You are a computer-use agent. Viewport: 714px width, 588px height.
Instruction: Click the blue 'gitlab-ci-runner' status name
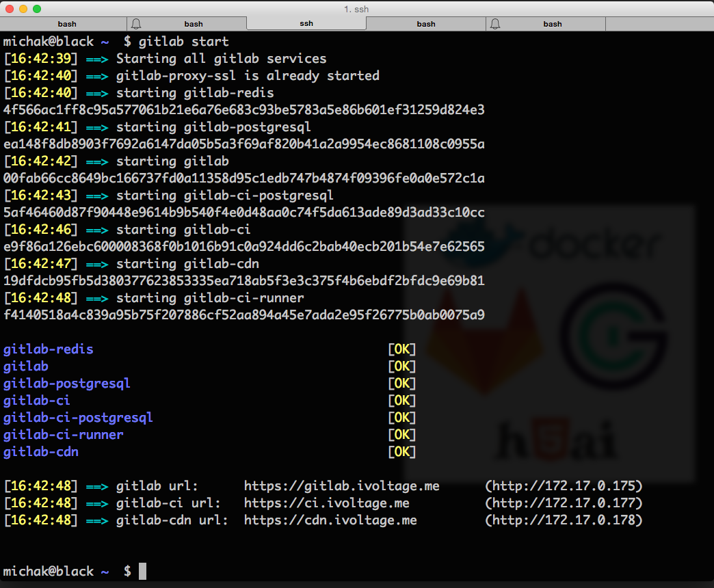tap(64, 435)
